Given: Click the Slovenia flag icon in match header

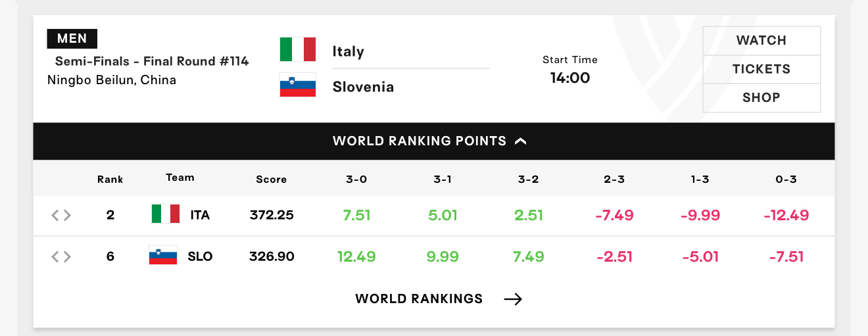Looking at the screenshot, I should pos(298,85).
